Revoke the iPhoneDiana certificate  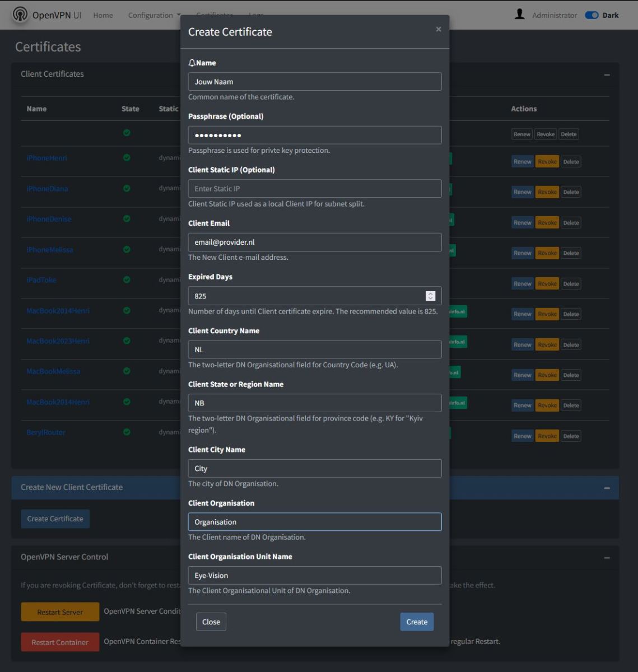pyautogui.click(x=547, y=192)
